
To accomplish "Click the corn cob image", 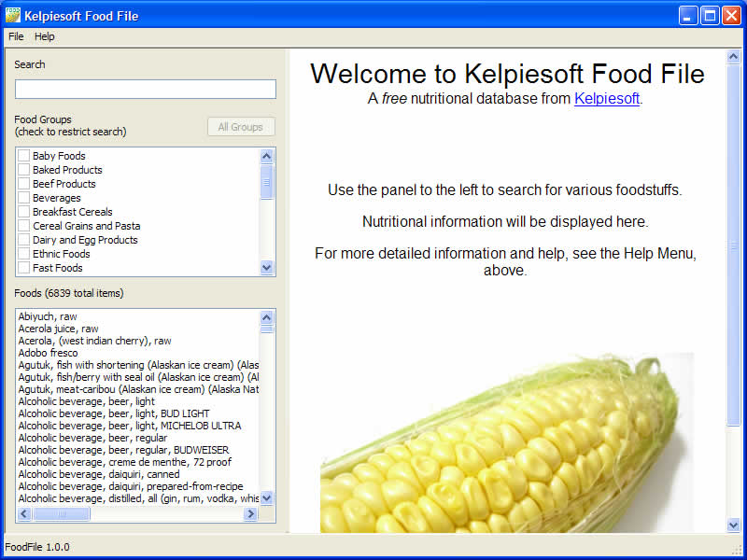I will [506, 442].
